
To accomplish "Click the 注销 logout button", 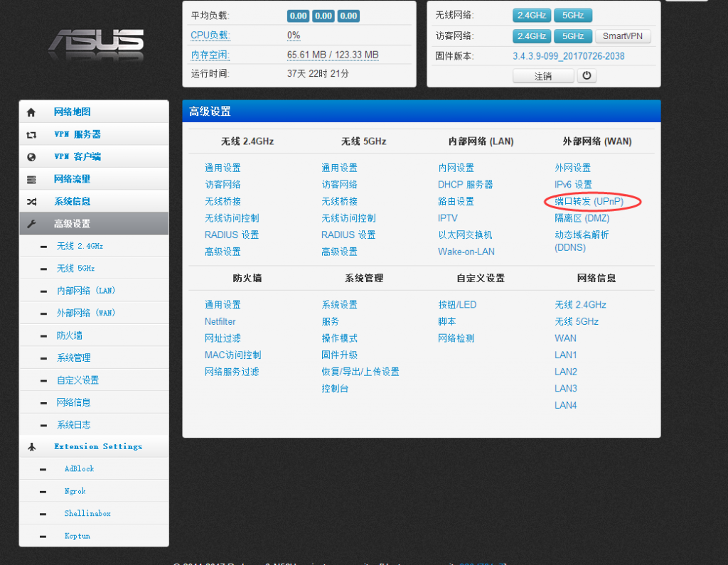I will (543, 76).
